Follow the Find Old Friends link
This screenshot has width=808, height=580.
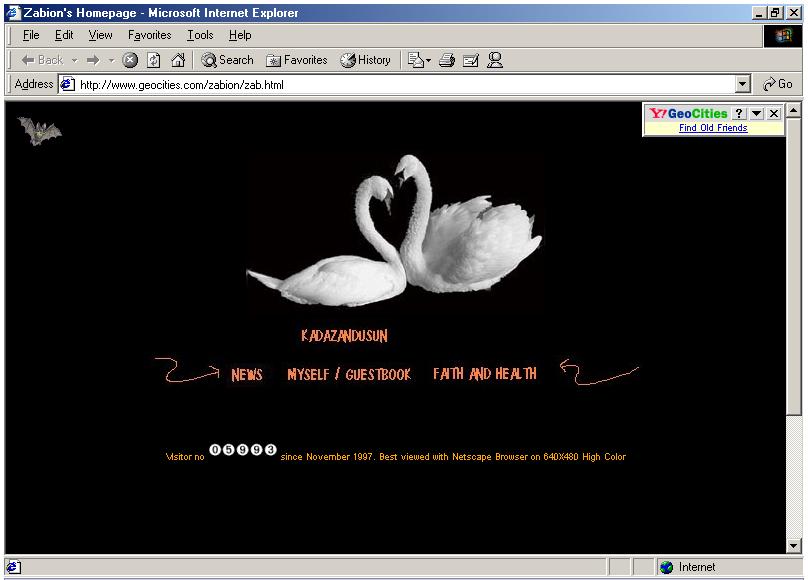point(713,128)
